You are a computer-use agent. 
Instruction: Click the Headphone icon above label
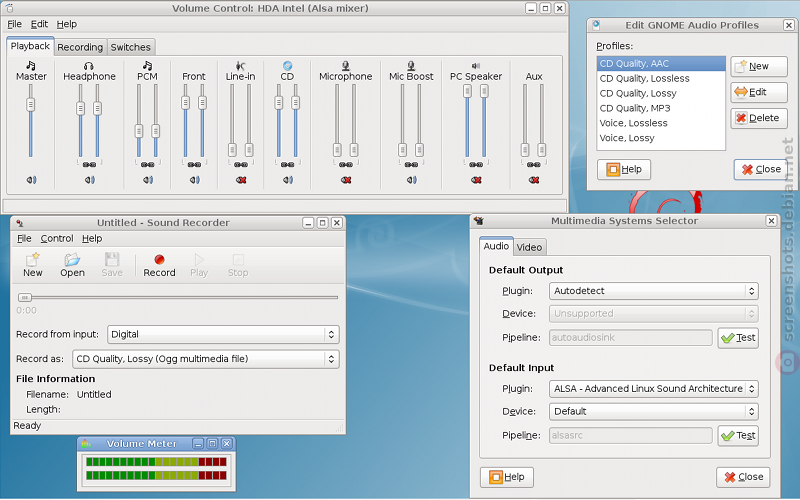click(x=89, y=65)
